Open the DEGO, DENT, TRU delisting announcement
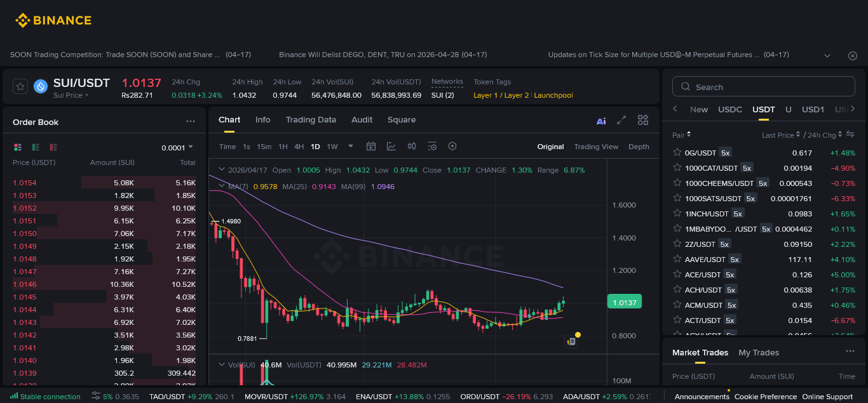 tap(383, 55)
